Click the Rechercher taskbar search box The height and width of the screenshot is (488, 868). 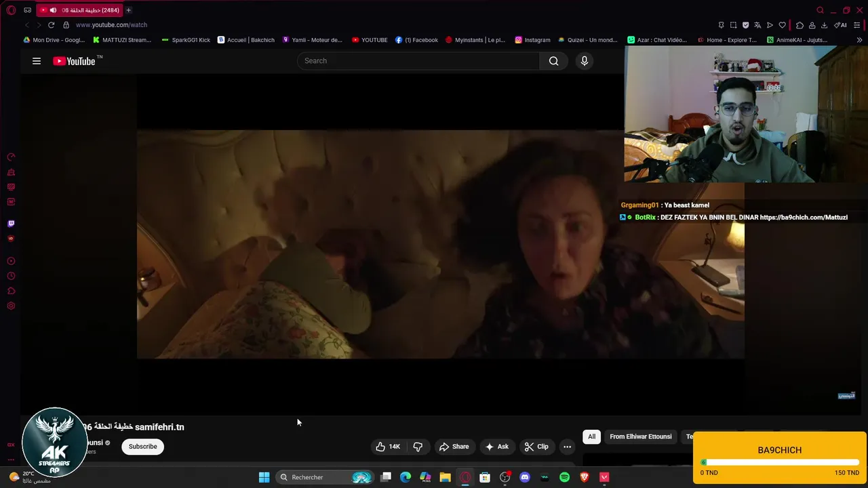[x=325, y=477]
